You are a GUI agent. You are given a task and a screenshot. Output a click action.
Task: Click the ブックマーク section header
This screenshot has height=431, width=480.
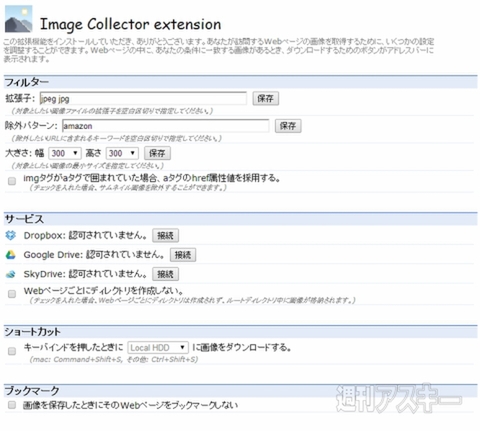[240, 390]
